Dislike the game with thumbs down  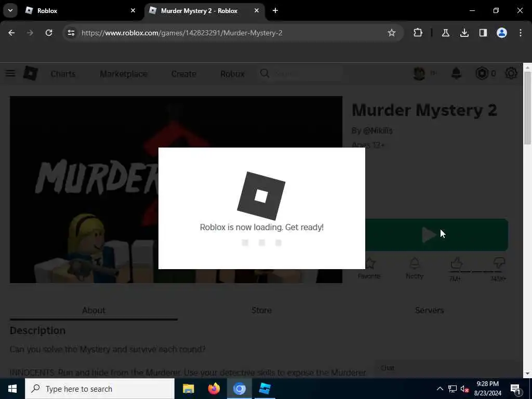(x=499, y=263)
